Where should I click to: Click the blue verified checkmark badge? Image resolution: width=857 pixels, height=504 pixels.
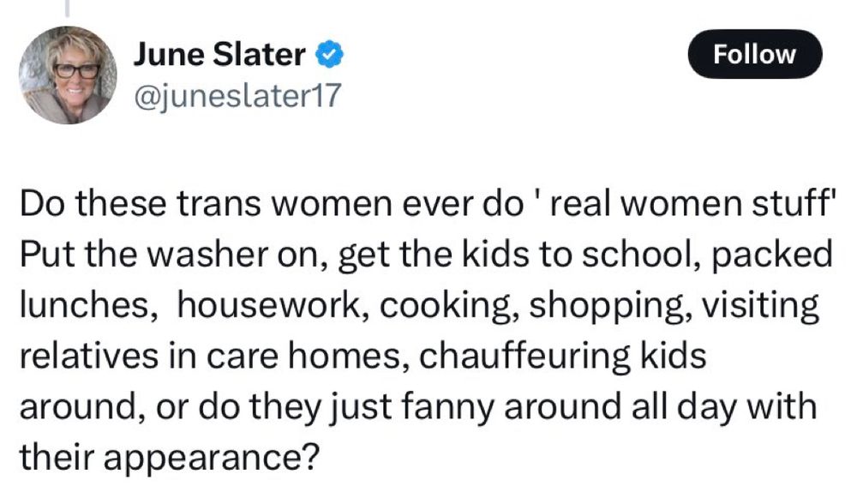point(330,55)
